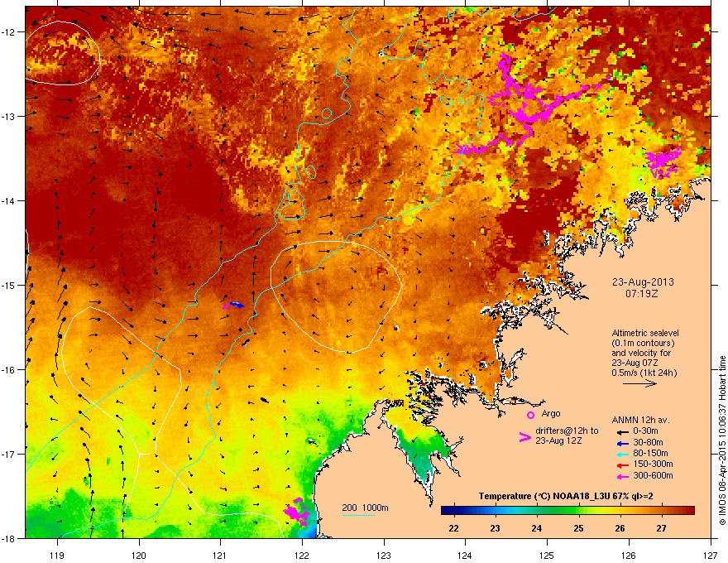This screenshot has height=563, width=728.
Task: Click the colorbar tick label 25
Action: [x=578, y=528]
